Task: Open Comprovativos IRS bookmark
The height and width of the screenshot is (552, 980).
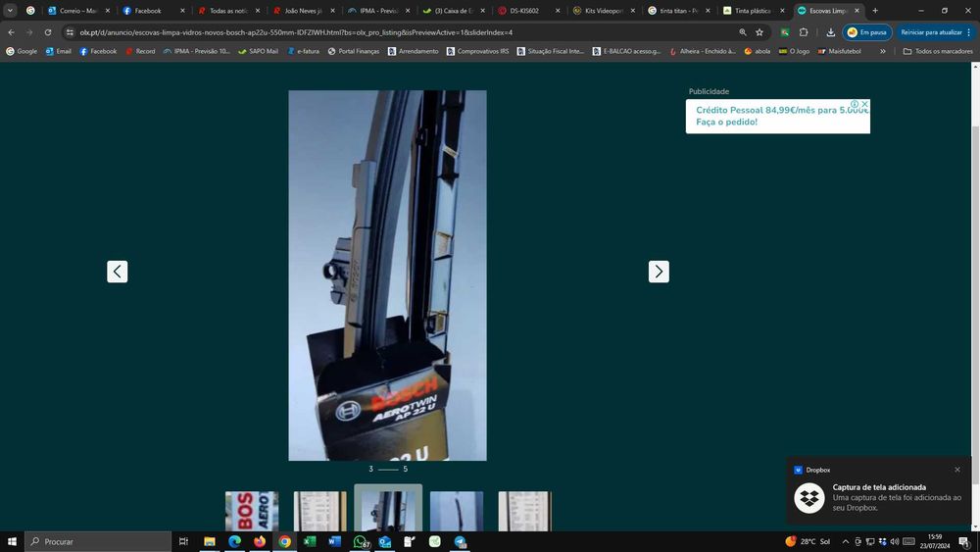Action: [x=477, y=51]
